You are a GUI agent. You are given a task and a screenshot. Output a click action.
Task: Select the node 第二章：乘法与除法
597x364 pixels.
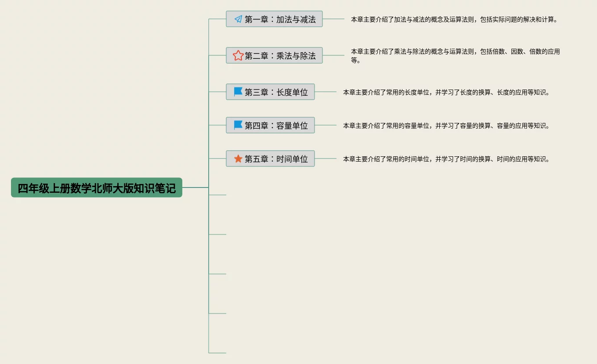[x=274, y=56]
